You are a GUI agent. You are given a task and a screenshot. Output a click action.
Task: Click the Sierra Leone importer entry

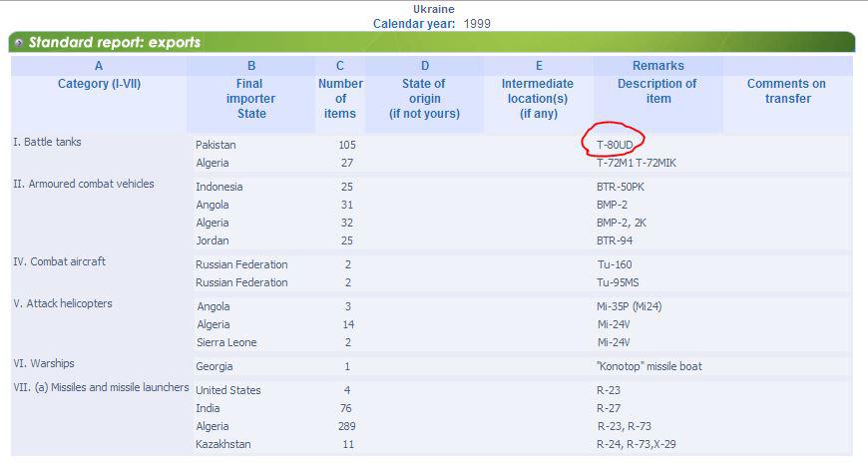click(x=226, y=343)
